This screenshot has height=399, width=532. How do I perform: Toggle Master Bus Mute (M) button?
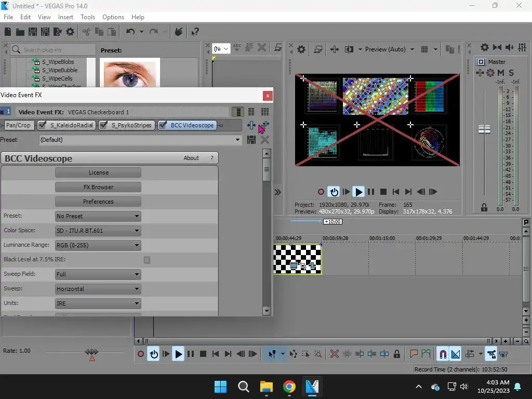pyautogui.click(x=500, y=73)
